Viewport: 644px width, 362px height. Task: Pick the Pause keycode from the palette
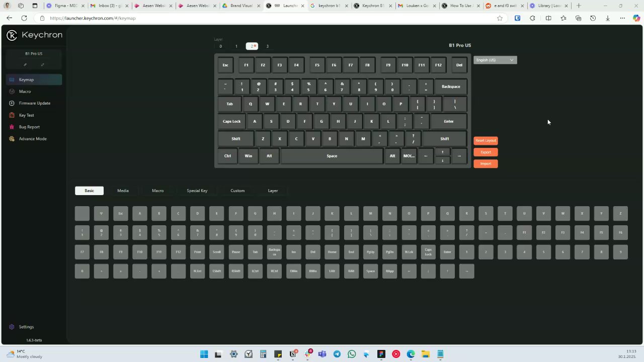click(235, 252)
